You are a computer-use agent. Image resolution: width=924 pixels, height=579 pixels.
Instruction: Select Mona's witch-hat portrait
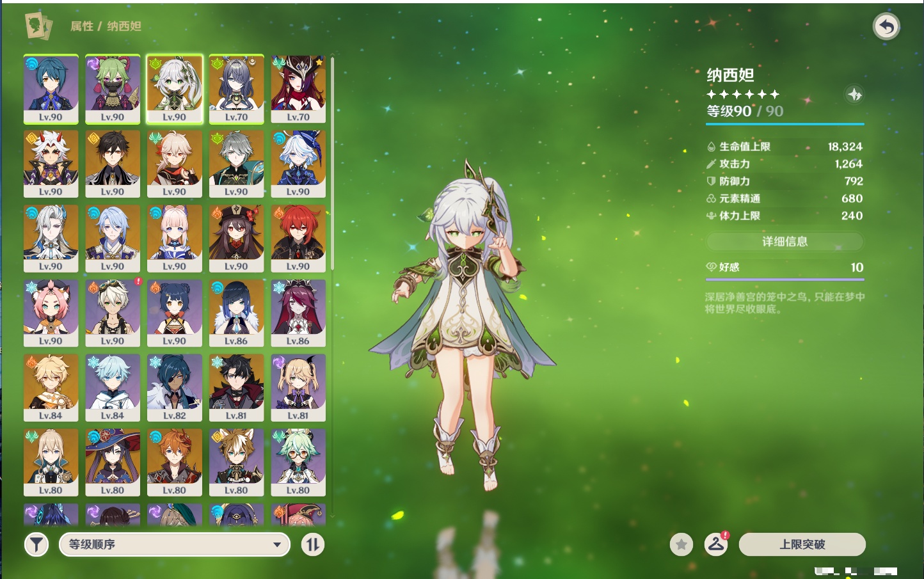(x=113, y=463)
